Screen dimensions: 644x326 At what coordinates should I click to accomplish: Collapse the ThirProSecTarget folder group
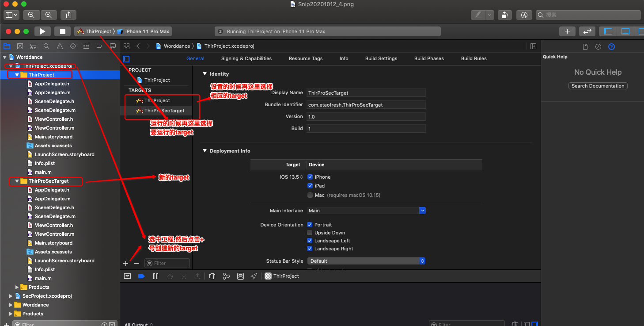pyautogui.click(x=17, y=181)
